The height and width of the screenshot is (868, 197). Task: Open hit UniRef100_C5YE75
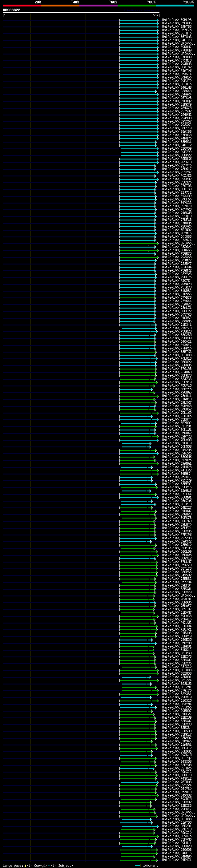(x=177, y=30)
